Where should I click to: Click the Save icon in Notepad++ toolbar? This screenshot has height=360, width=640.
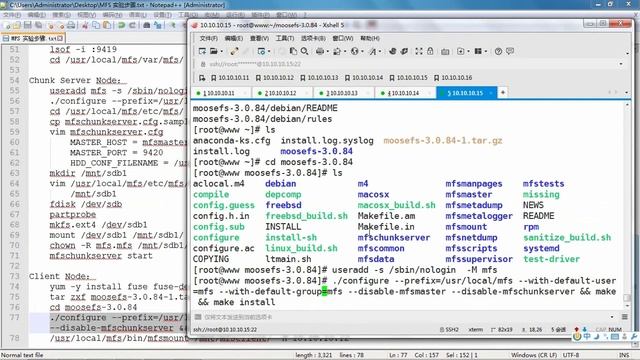(27, 25)
